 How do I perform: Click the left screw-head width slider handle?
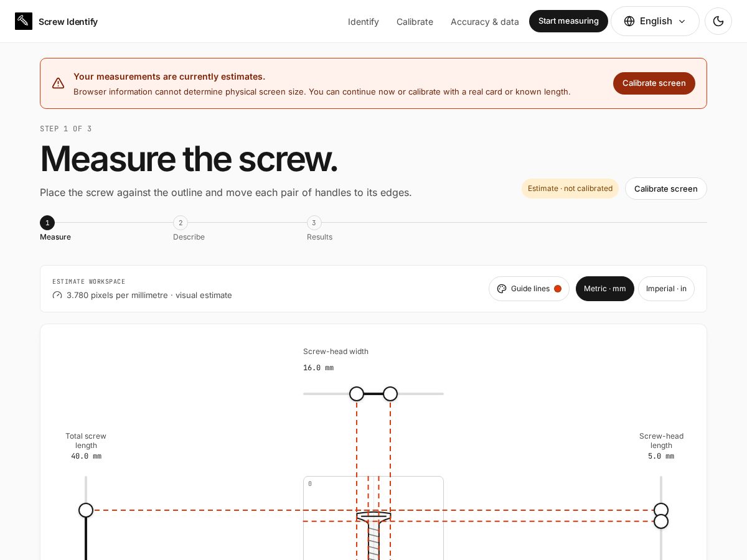(357, 394)
